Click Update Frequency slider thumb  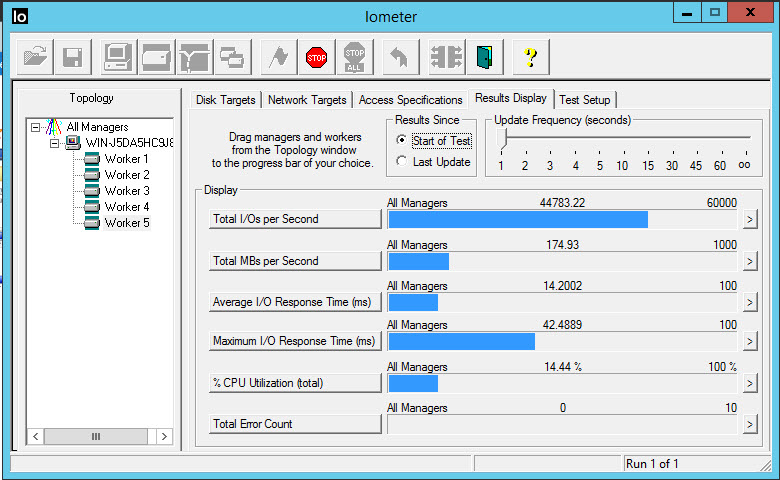coord(502,139)
